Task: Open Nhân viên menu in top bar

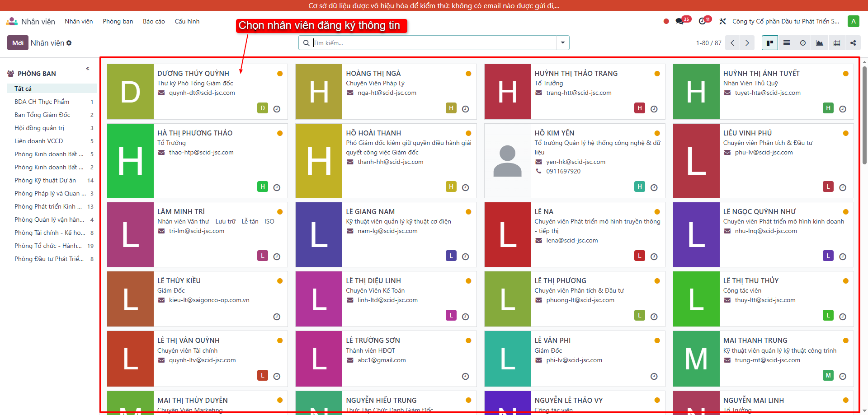Action: [79, 21]
